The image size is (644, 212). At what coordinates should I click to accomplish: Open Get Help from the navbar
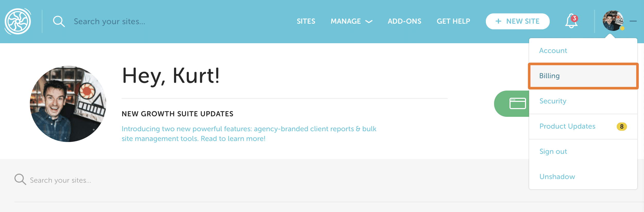click(x=453, y=21)
